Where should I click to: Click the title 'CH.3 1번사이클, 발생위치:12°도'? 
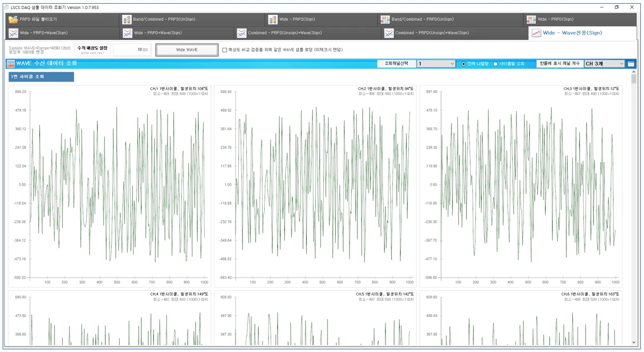coord(591,88)
